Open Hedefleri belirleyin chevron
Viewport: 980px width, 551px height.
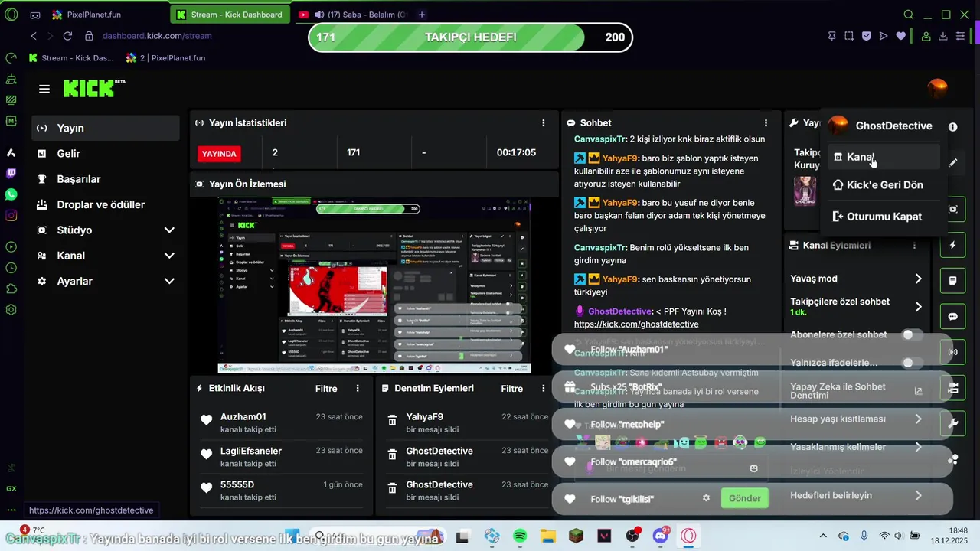(918, 496)
